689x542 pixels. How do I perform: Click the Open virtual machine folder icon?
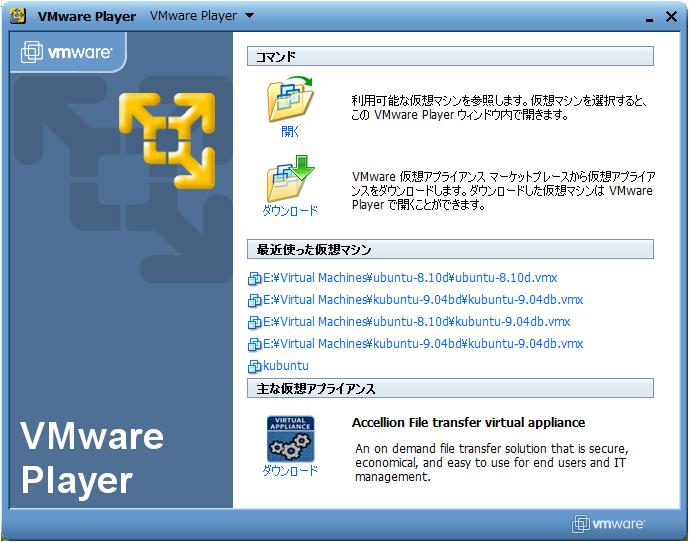[x=290, y=99]
